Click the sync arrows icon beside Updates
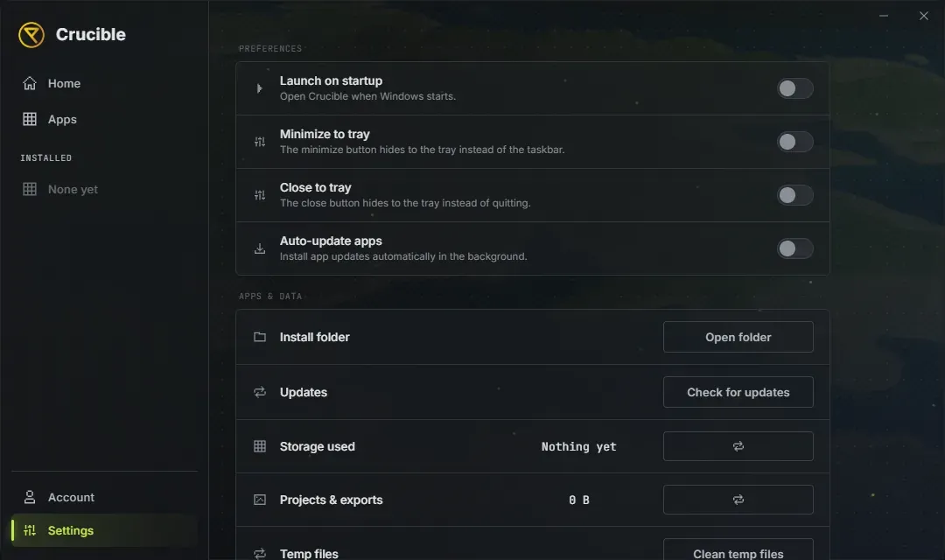Image resolution: width=945 pixels, height=560 pixels. [x=260, y=392]
